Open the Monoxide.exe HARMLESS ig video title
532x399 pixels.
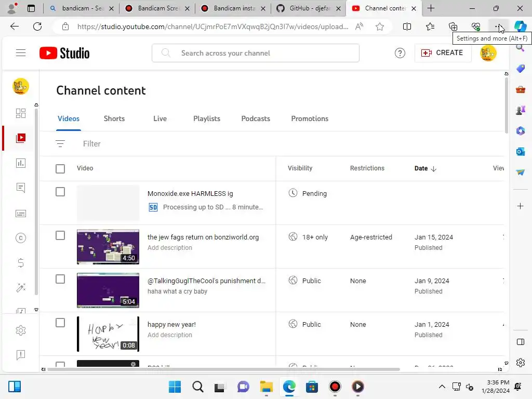190,194
